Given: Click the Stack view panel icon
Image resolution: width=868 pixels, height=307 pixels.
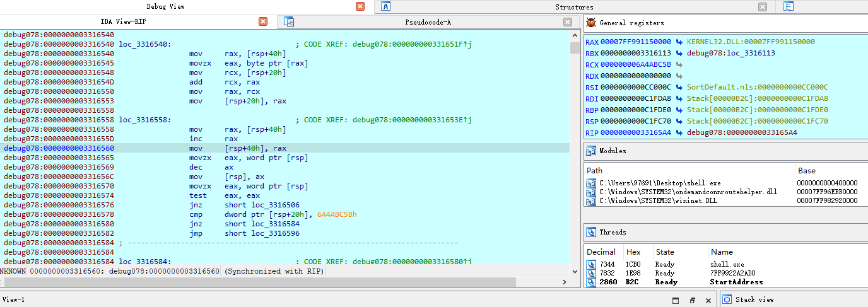Looking at the screenshot, I should [x=726, y=299].
